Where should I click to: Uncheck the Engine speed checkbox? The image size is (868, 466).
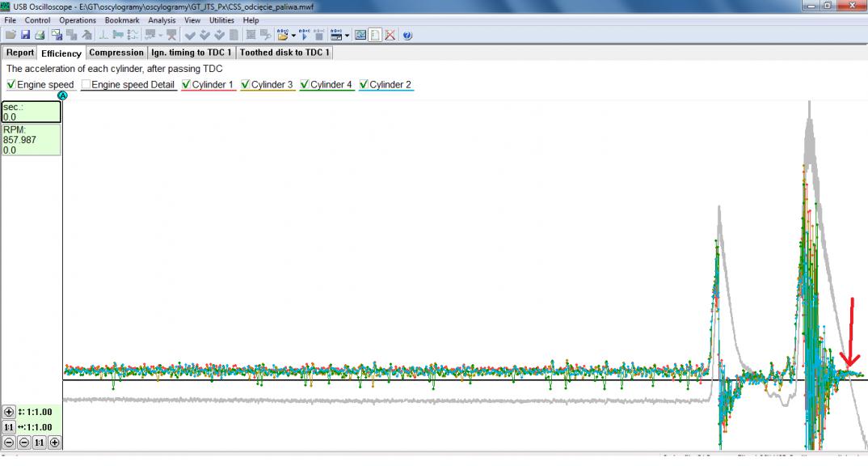point(11,85)
